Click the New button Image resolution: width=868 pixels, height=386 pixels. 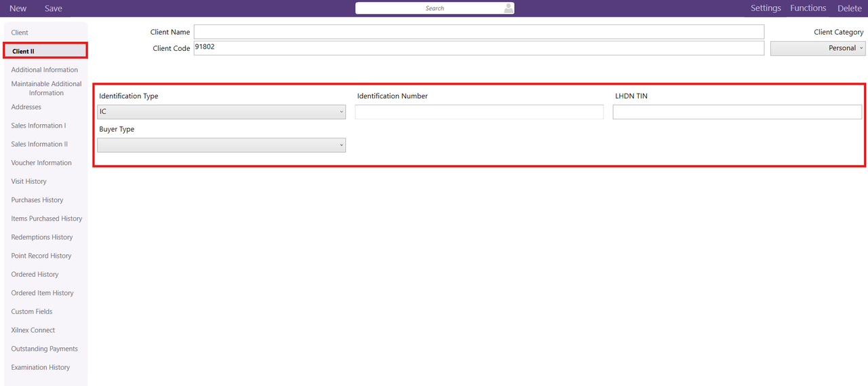(x=18, y=8)
